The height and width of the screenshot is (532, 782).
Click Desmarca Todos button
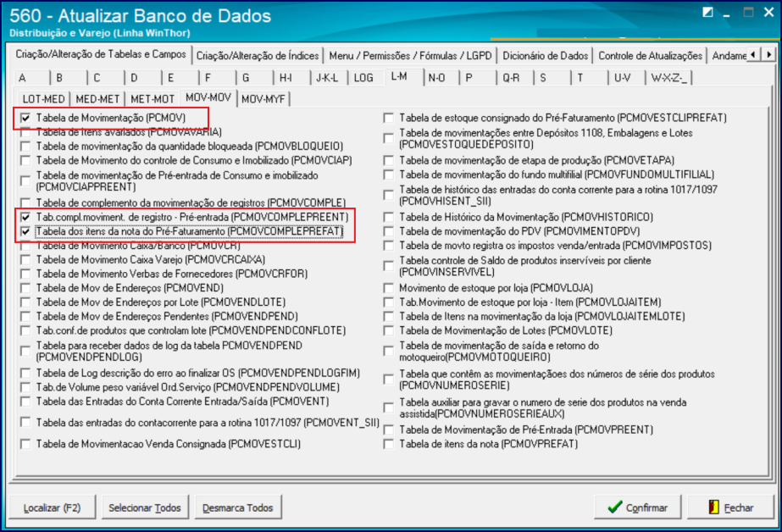point(238,507)
